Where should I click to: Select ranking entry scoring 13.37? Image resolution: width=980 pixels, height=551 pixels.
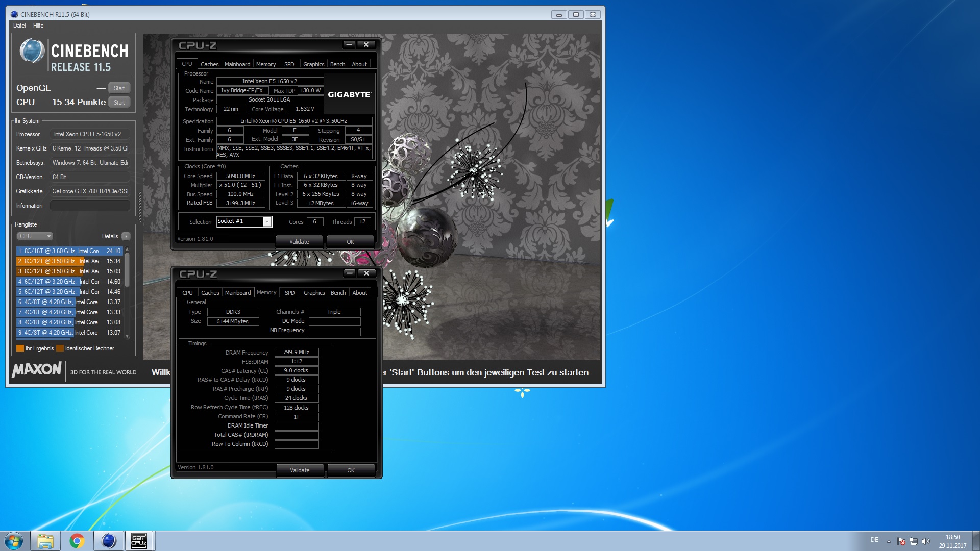pyautogui.click(x=69, y=302)
